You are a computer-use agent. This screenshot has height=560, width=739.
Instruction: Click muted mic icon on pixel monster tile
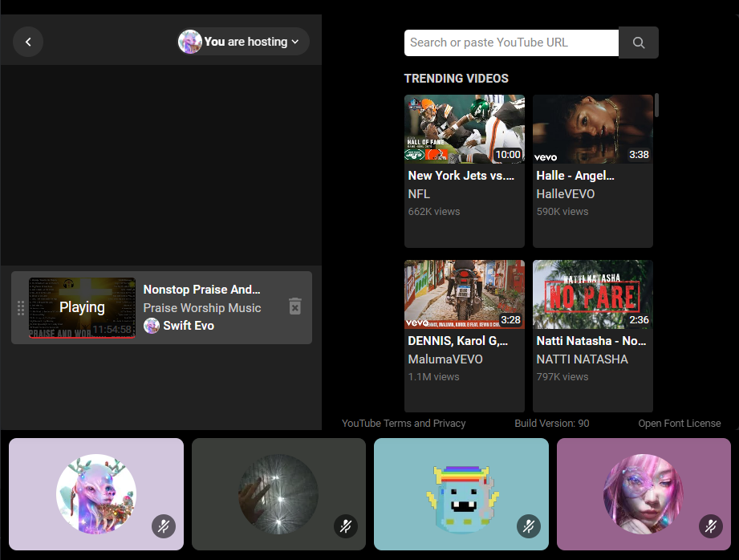[x=528, y=526]
